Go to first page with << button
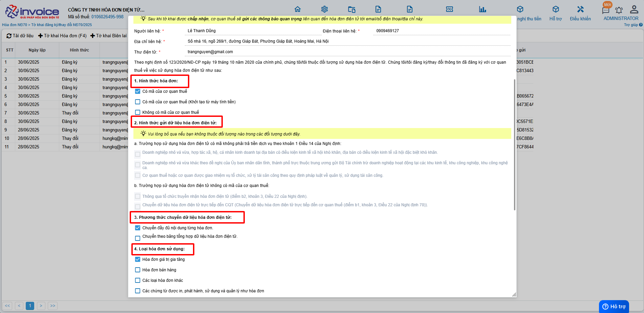 tap(7, 306)
